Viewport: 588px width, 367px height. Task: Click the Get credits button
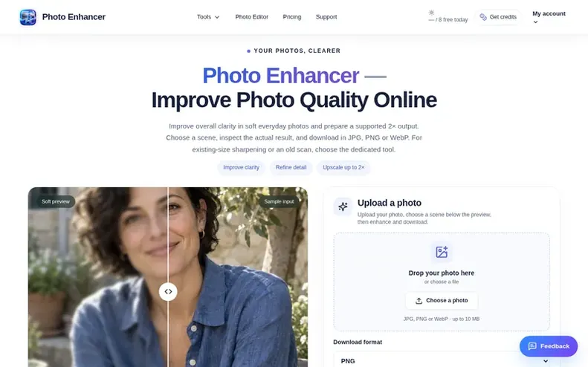point(498,17)
